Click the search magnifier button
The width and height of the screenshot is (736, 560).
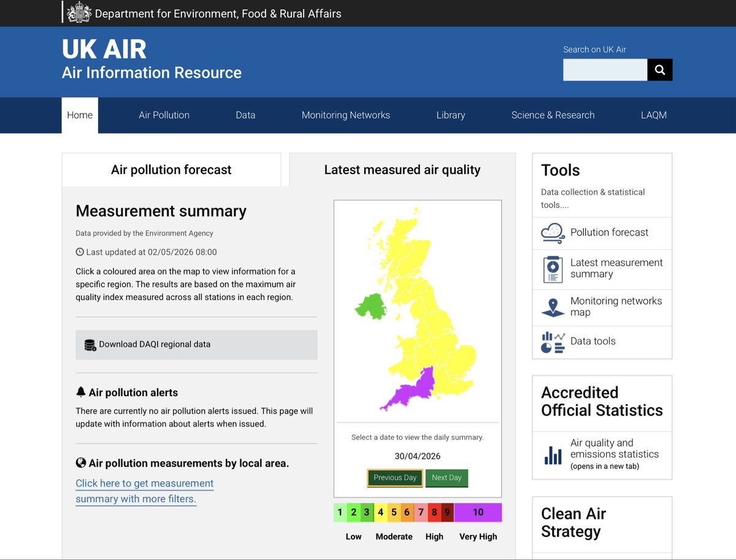(x=660, y=70)
